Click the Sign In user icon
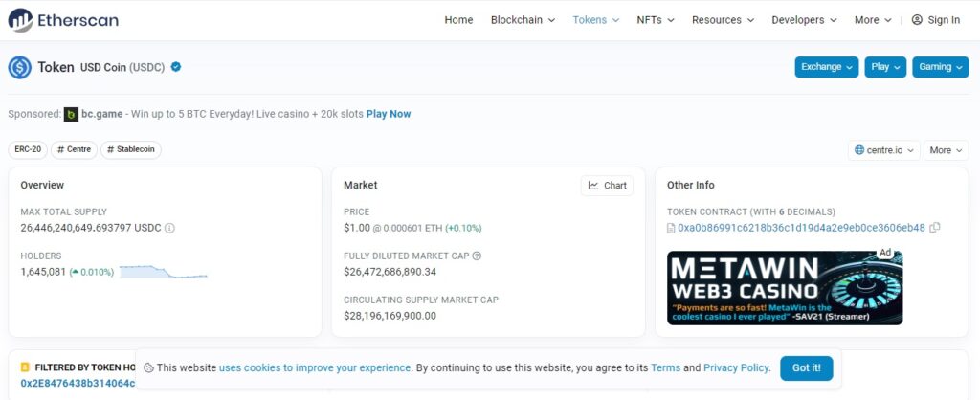Image resolution: width=980 pixels, height=400 pixels. [x=917, y=20]
